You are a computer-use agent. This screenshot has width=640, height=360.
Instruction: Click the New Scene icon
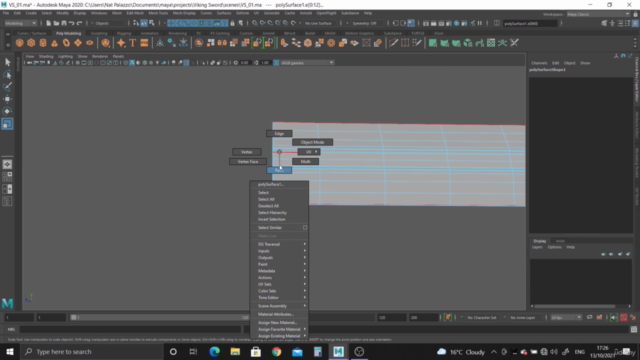point(48,23)
